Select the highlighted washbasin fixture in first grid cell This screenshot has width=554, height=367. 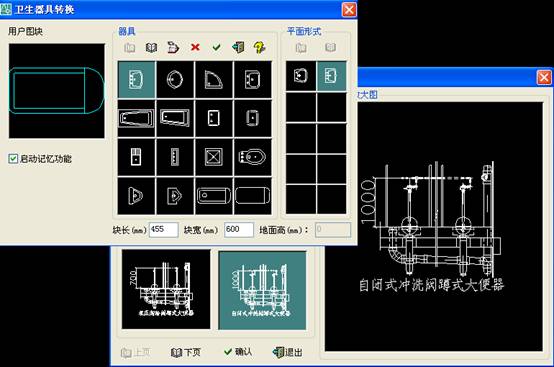point(136,79)
